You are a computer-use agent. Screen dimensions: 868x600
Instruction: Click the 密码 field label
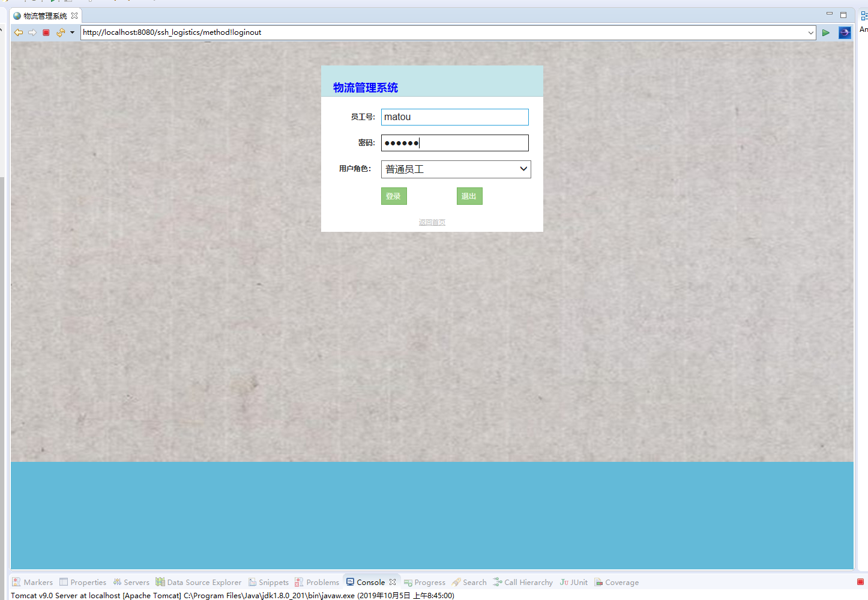click(x=367, y=143)
